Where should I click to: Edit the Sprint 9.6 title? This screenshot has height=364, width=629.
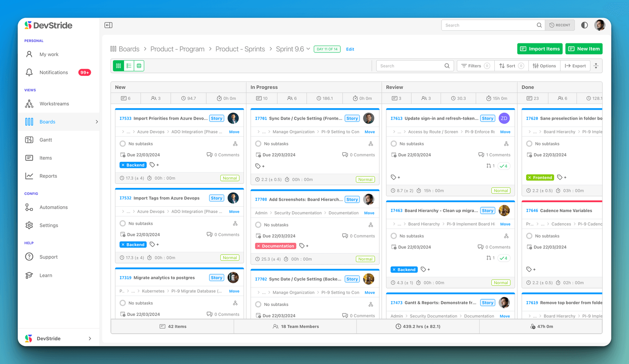[x=350, y=49]
